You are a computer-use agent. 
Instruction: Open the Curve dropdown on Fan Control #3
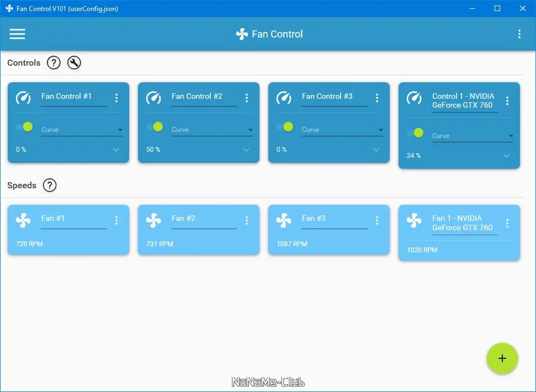pos(342,130)
